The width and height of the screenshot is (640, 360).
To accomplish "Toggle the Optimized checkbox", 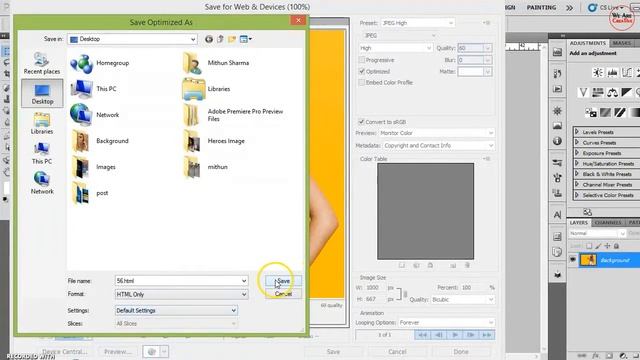I will click(x=362, y=71).
